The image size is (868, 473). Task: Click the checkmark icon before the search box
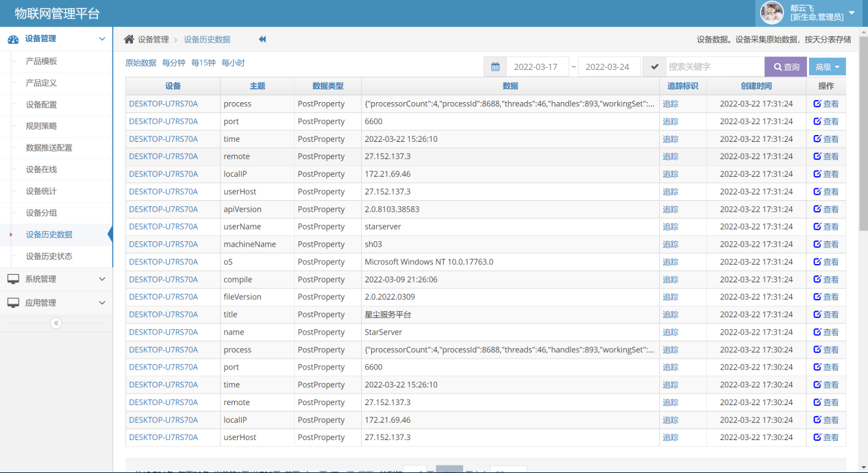pos(654,67)
